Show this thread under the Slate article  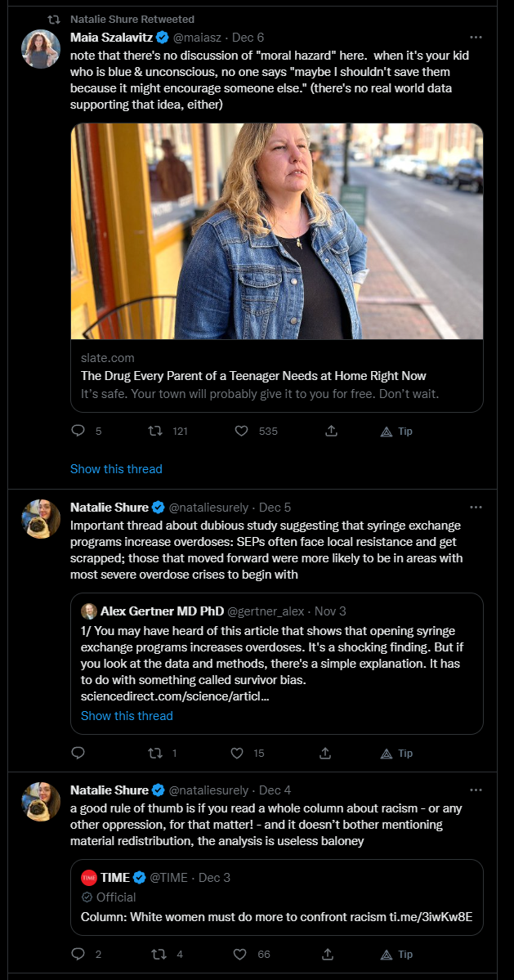(x=116, y=469)
